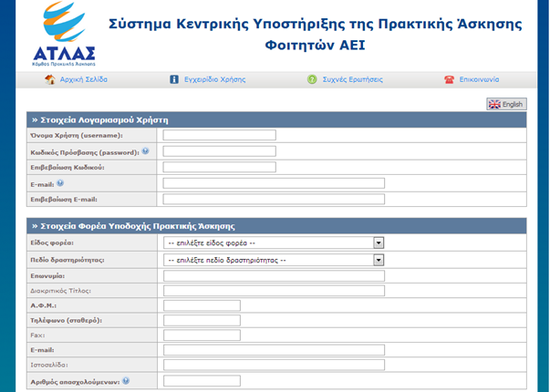Click the home icon beside Αρχική Σελίδα

[50, 79]
